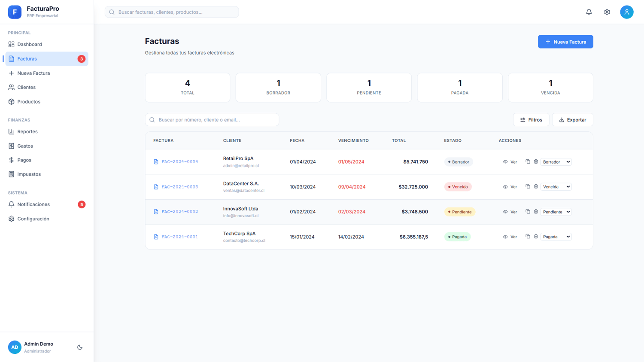Select Facturas in sidebar
Viewport: 644px width, 362px height.
(46, 59)
